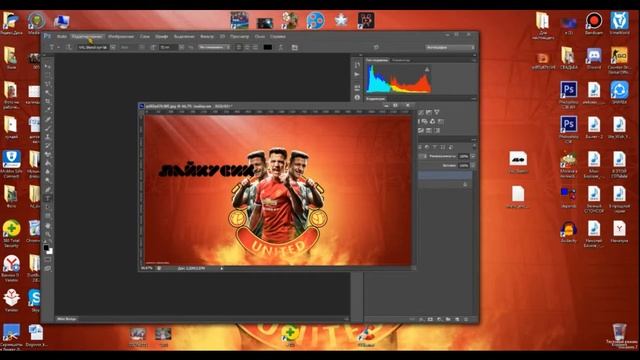640x360 pixels.
Task: Click the histogram cached data warning triangle
Action: [427, 69]
